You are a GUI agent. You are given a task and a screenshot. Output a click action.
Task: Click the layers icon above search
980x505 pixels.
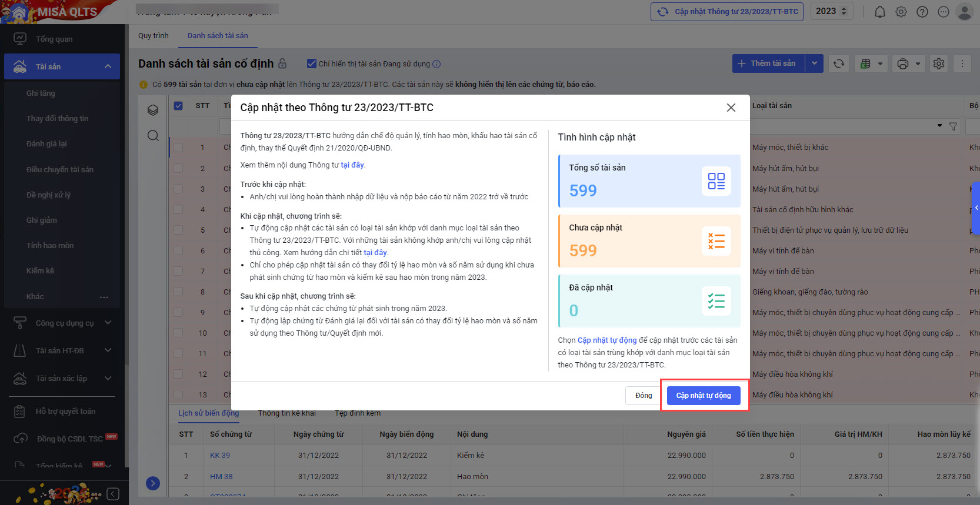153,110
